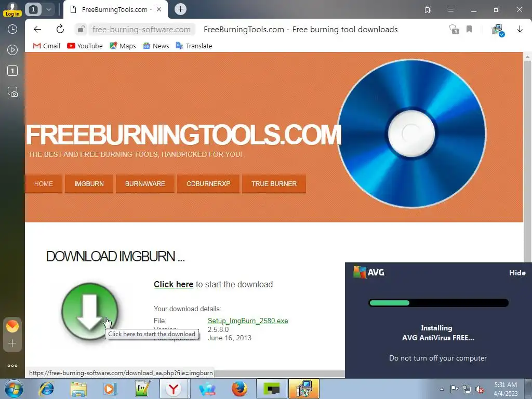The height and width of the screenshot is (399, 532).
Task: Open Action Center flag icon in tray
Action: coord(454,389)
